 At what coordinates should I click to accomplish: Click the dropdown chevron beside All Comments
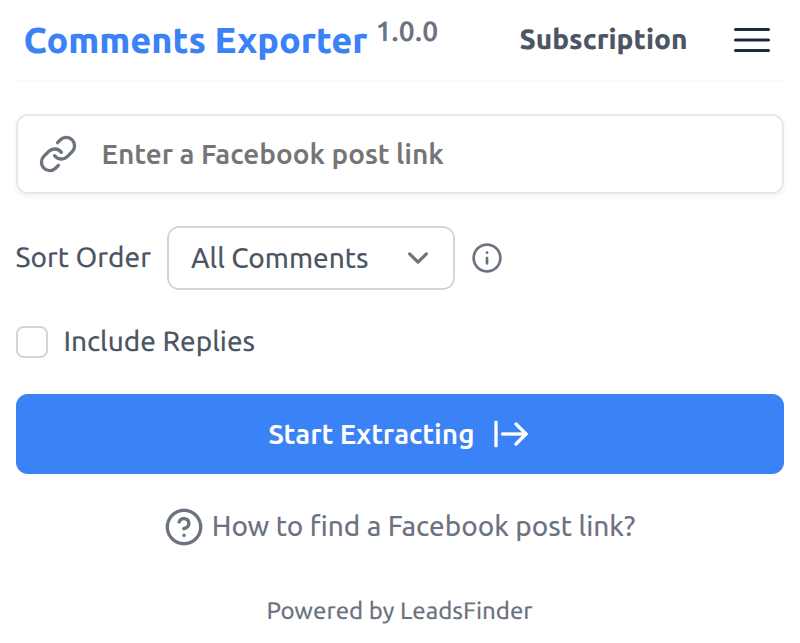pyautogui.click(x=419, y=258)
